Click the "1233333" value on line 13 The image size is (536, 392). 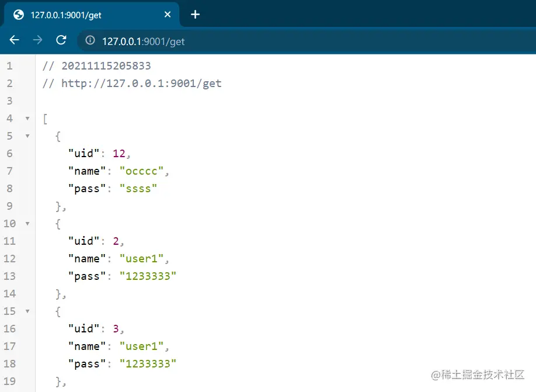point(148,276)
